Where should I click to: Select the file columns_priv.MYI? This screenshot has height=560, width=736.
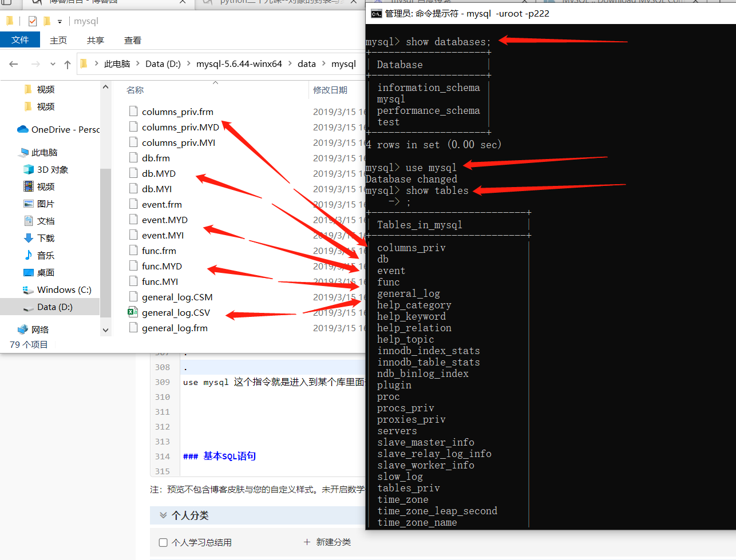(179, 142)
